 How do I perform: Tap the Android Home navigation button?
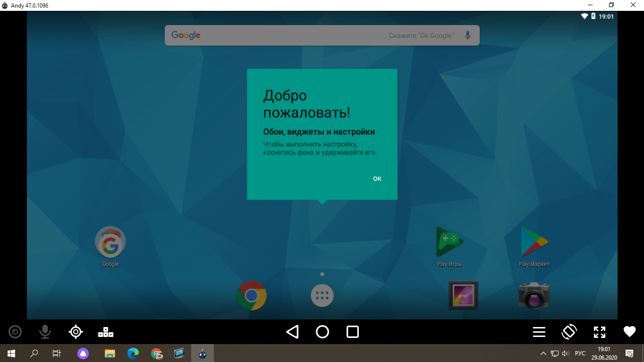[322, 332]
